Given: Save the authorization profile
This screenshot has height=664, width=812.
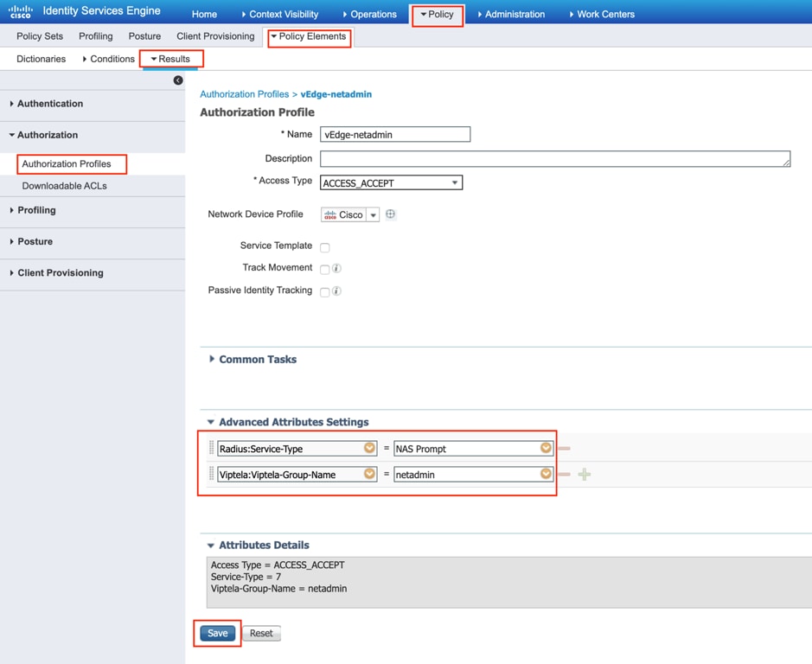Looking at the screenshot, I should tap(218, 633).
